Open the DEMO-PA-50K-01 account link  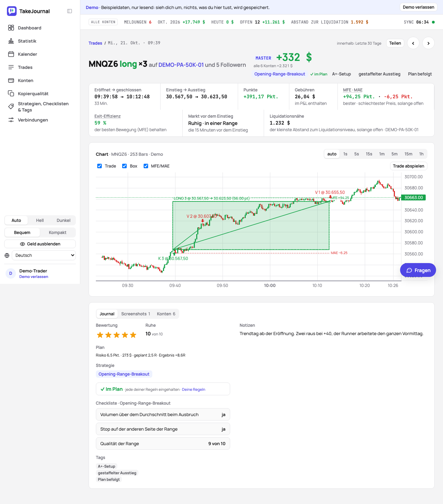(181, 65)
